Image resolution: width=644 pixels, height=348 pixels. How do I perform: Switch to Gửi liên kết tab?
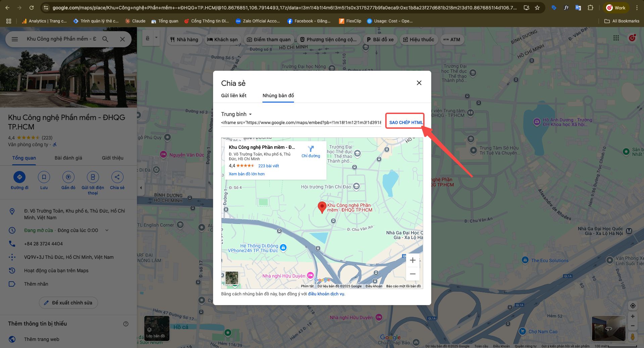click(234, 96)
